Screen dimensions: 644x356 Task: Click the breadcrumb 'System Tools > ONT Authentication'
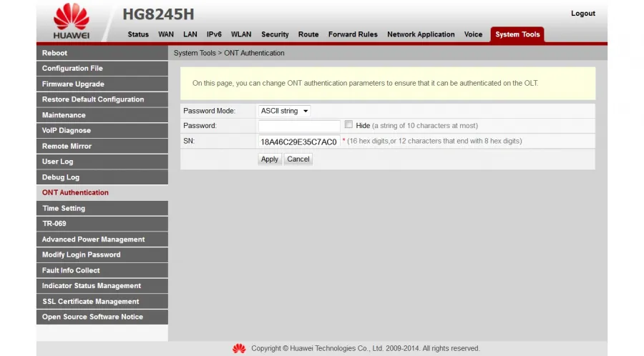click(229, 54)
